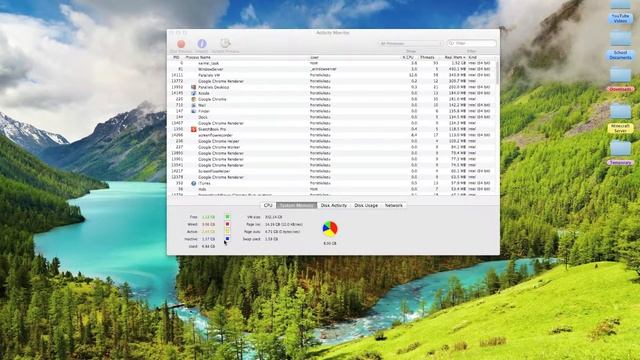The height and width of the screenshot is (360, 640).
Task: Click the Used memory value
Action: [x=208, y=247]
